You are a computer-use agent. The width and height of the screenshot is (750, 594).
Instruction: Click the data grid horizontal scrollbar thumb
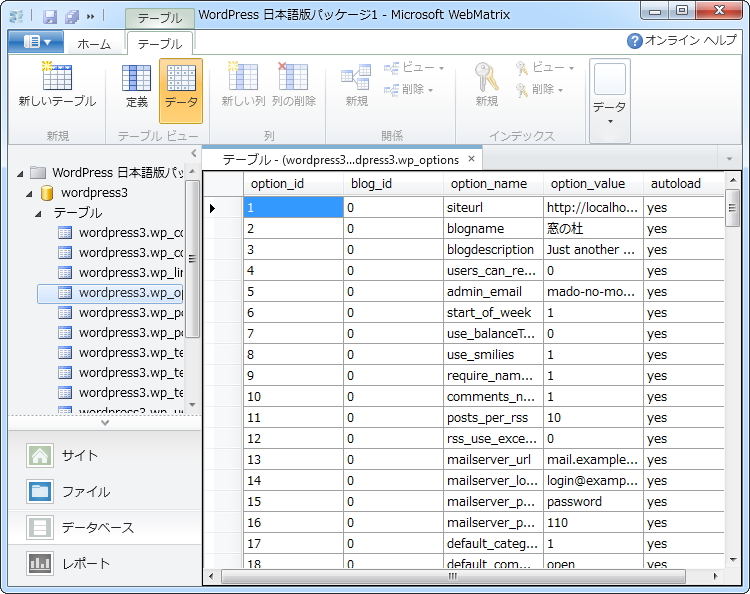(453, 576)
